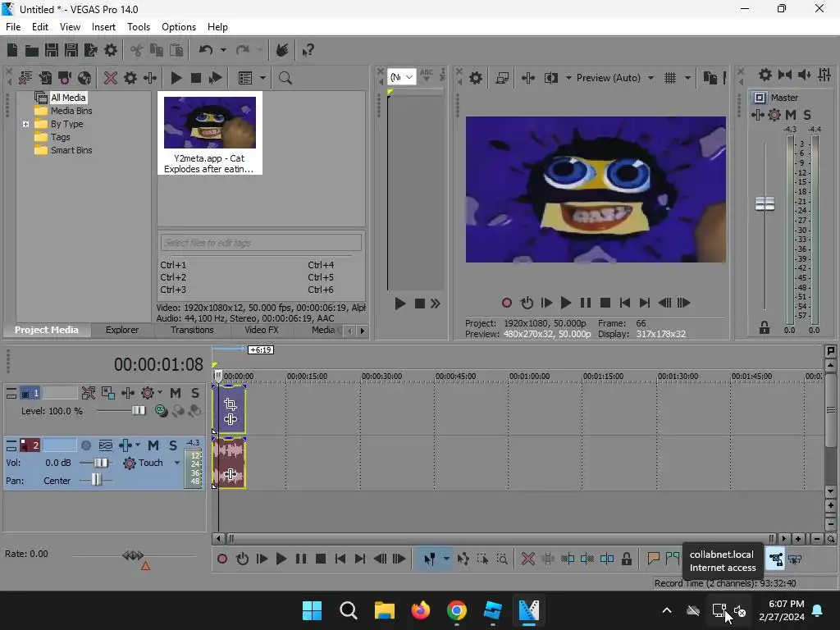Open a project with the folder icon
Viewport: 840px width, 630px height.
coord(32,50)
